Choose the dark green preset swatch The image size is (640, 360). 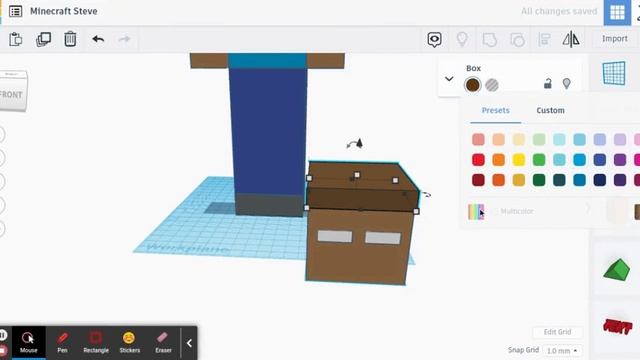(539, 180)
